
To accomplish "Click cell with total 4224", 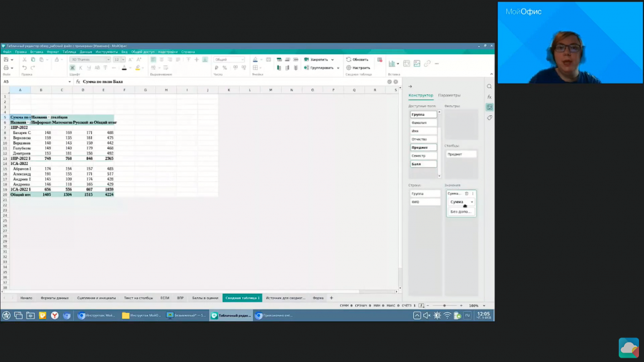I will pos(104,195).
